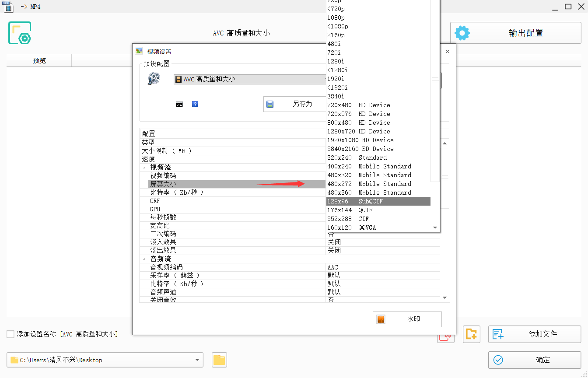
Task: Click the 另存为 save as button
Action: click(x=295, y=104)
